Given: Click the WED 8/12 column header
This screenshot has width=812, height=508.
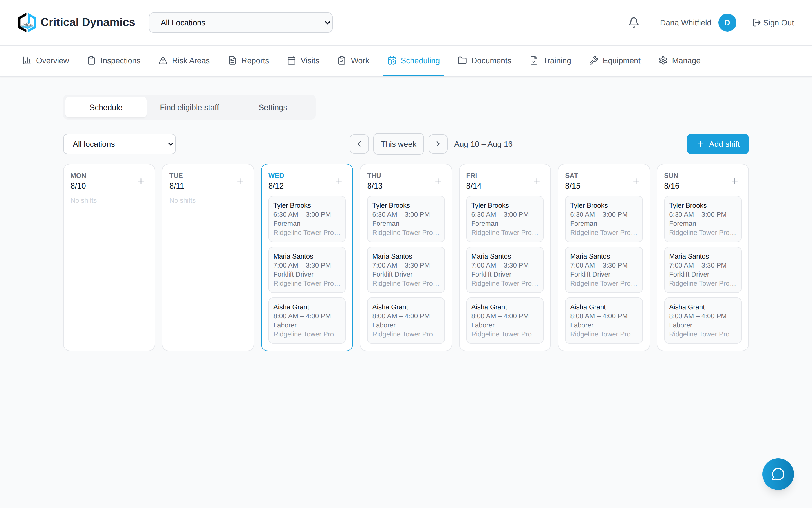Looking at the screenshot, I should pyautogui.click(x=276, y=181).
